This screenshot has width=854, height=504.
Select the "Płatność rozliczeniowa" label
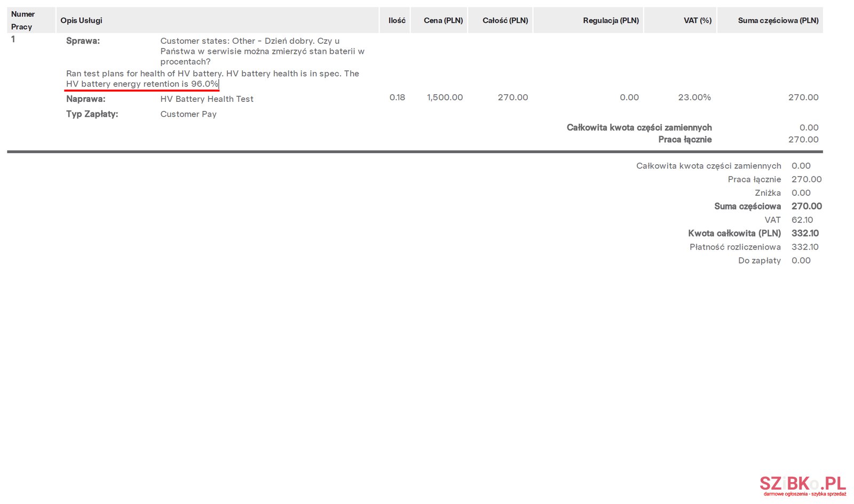734,247
